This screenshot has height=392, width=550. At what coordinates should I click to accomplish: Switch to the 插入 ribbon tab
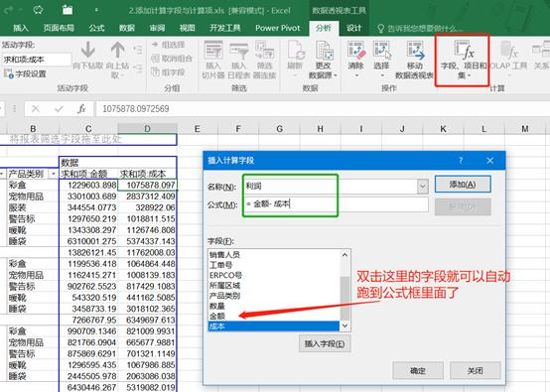click(21, 28)
